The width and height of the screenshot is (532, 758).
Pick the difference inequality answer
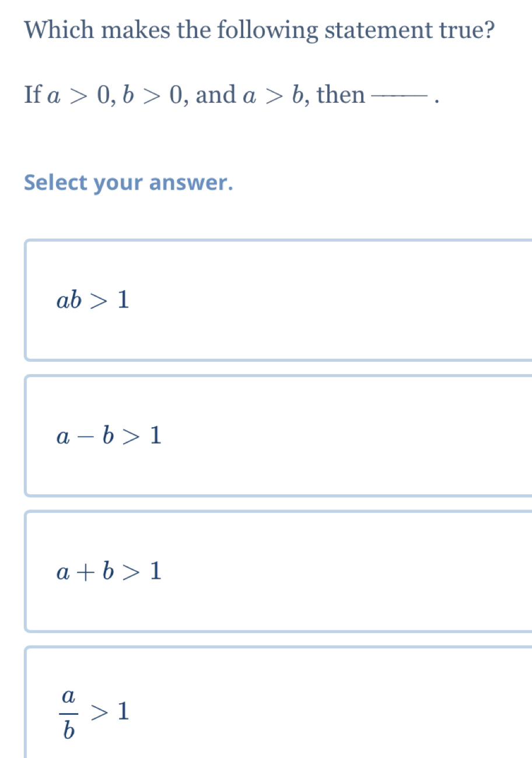[108, 436]
